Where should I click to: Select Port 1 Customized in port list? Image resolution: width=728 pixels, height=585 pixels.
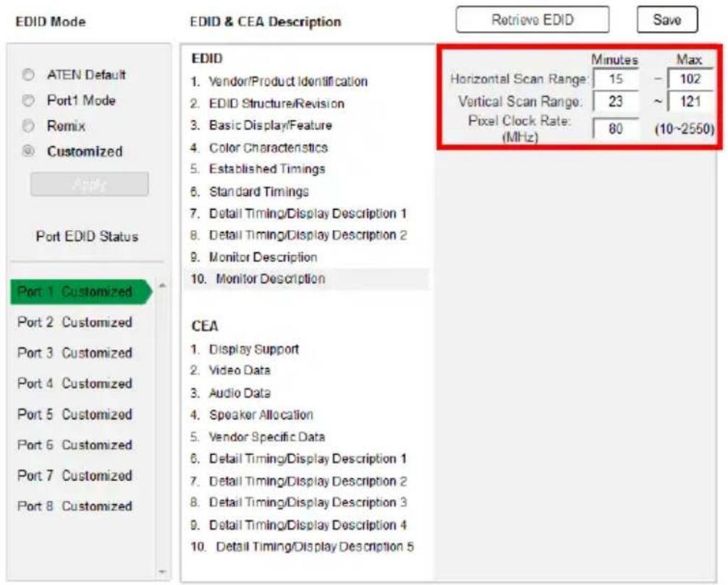coord(81,292)
